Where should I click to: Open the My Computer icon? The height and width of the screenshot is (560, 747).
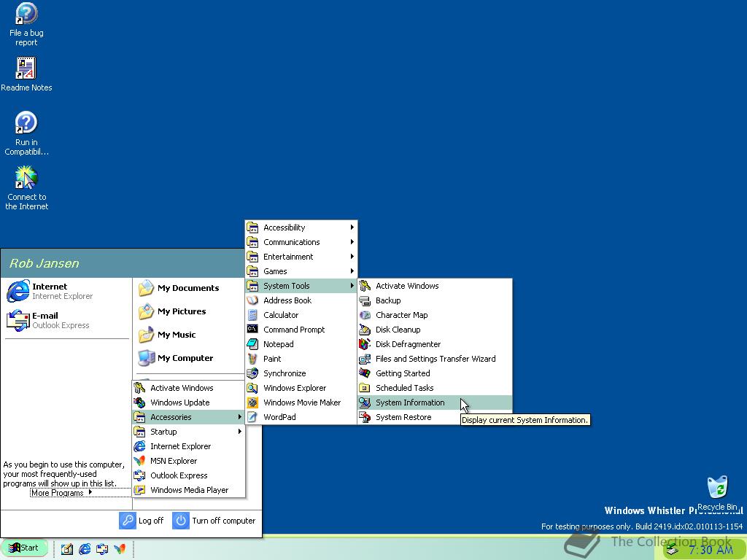pos(146,358)
